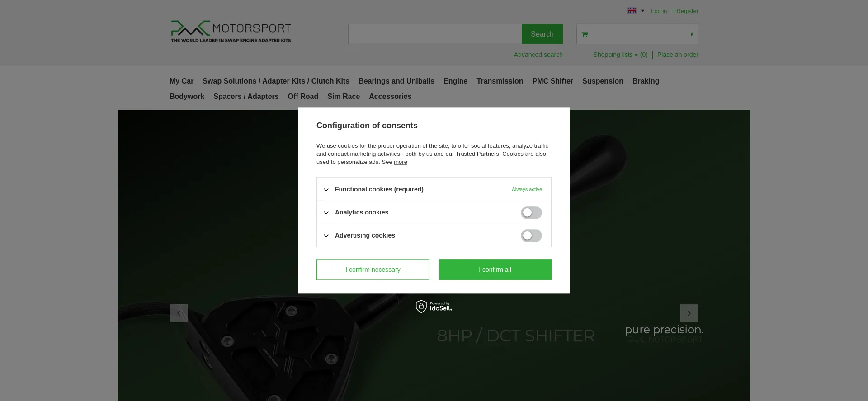Open Swap Solutions / Adapter Kits menu
Viewport: 868px width, 401px height.
point(276,81)
